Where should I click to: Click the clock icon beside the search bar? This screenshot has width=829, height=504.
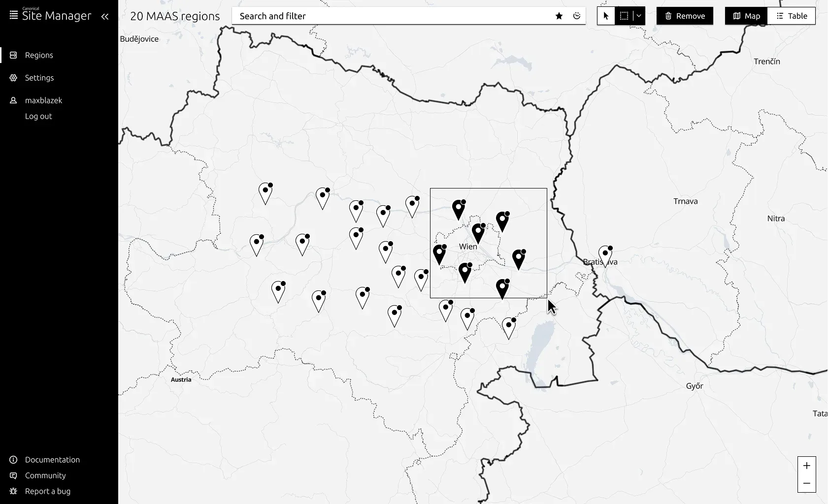577,16
